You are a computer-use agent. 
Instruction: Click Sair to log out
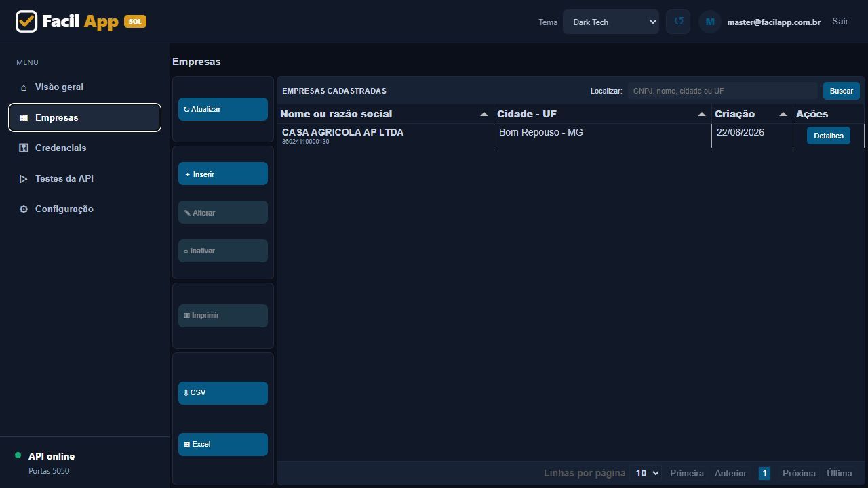click(840, 21)
